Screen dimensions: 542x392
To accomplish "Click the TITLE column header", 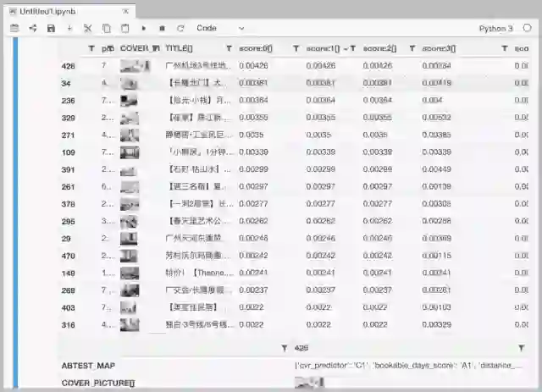I will [x=179, y=49].
